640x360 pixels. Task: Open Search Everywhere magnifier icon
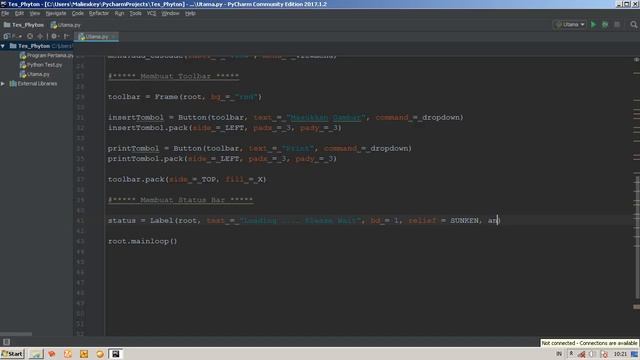(633, 24)
